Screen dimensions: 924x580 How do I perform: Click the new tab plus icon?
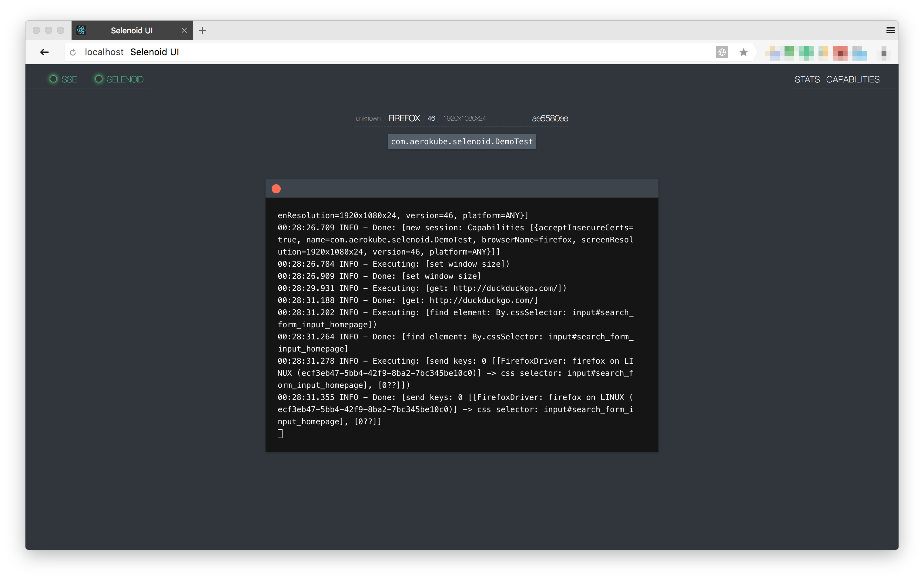(203, 30)
